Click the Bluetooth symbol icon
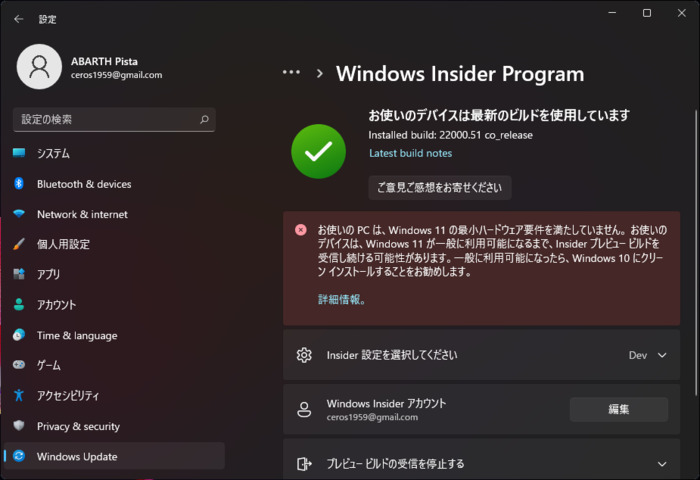 tap(19, 184)
